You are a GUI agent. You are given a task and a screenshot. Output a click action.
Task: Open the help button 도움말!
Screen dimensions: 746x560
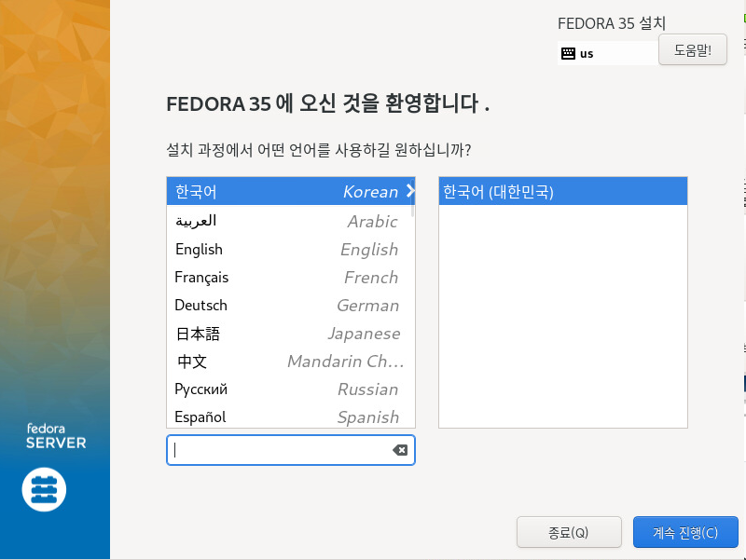tap(692, 50)
